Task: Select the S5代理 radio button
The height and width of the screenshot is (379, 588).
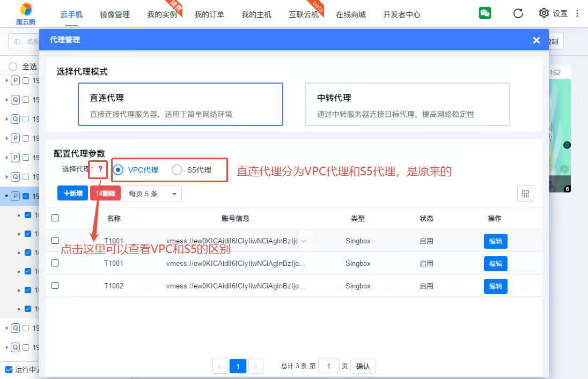Action: coord(177,170)
